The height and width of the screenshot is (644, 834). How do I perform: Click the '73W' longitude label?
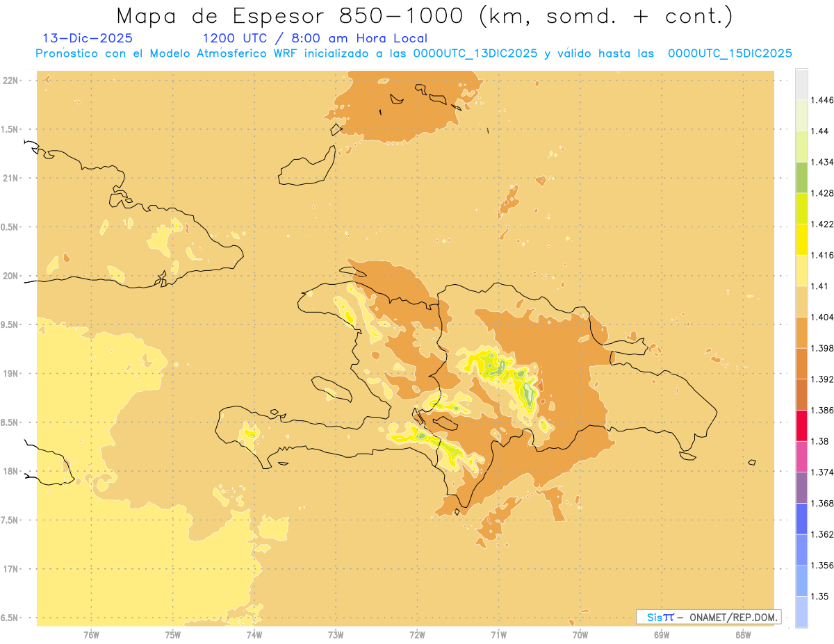336,634
